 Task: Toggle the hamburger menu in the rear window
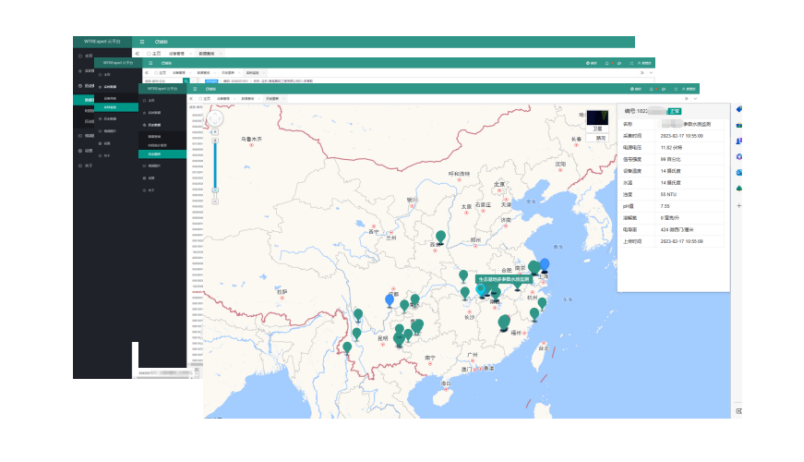point(142,42)
